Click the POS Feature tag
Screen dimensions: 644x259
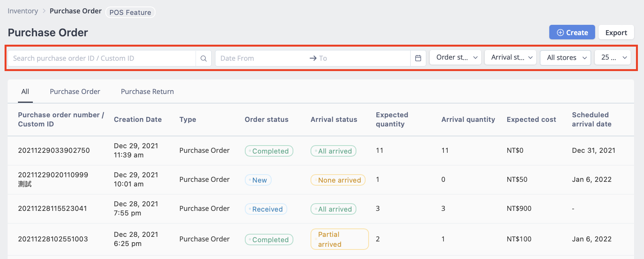[130, 12]
